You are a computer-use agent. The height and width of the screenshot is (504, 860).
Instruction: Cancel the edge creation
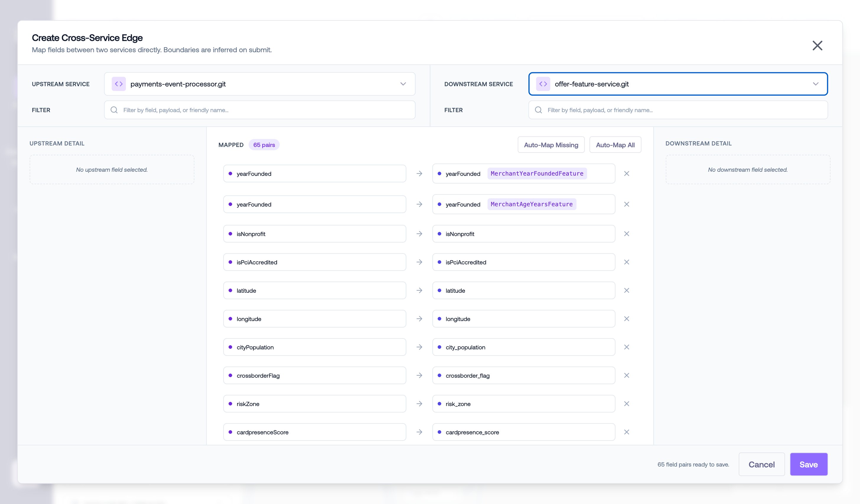coord(761,464)
